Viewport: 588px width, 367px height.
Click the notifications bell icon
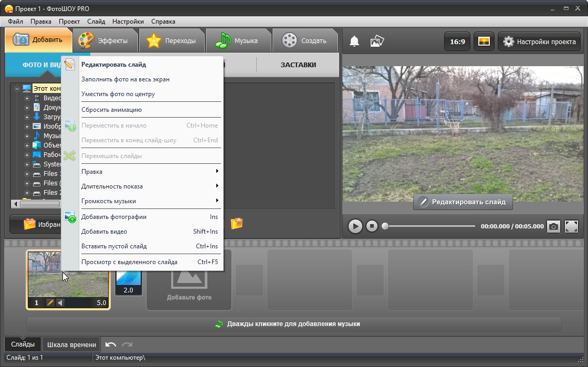click(x=354, y=41)
